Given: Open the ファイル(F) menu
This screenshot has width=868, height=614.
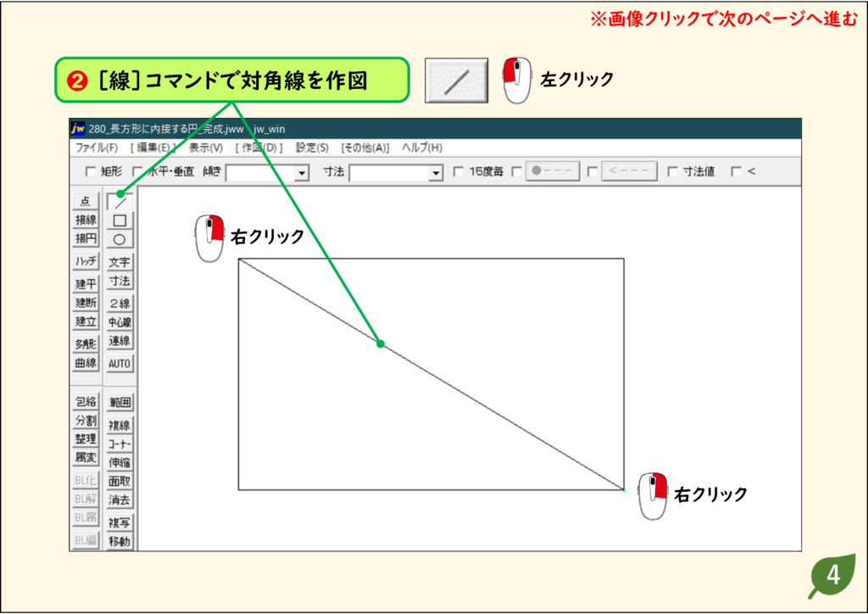Looking at the screenshot, I should (97, 148).
